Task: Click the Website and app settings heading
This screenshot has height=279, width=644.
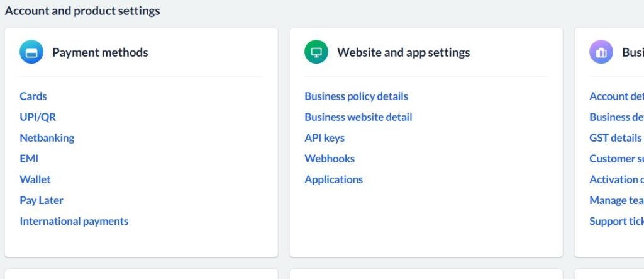Action: tap(404, 52)
